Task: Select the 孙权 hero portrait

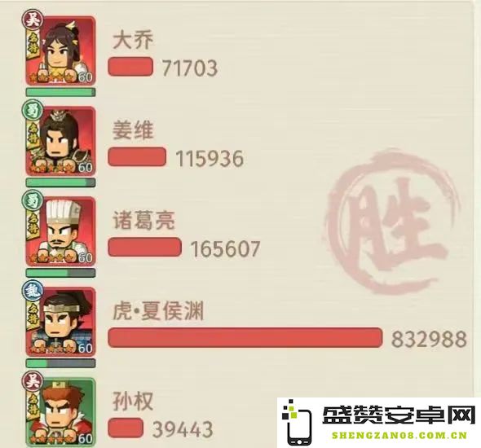Action: pyautogui.click(x=60, y=412)
